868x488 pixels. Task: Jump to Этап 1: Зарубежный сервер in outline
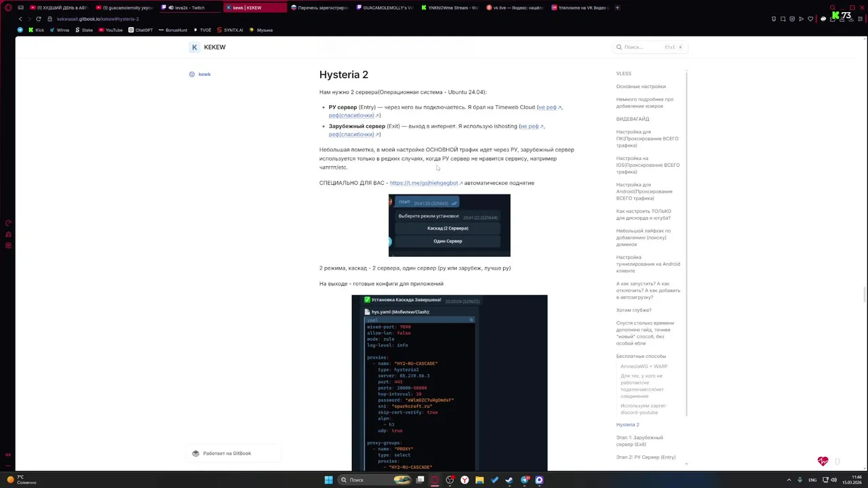click(639, 441)
